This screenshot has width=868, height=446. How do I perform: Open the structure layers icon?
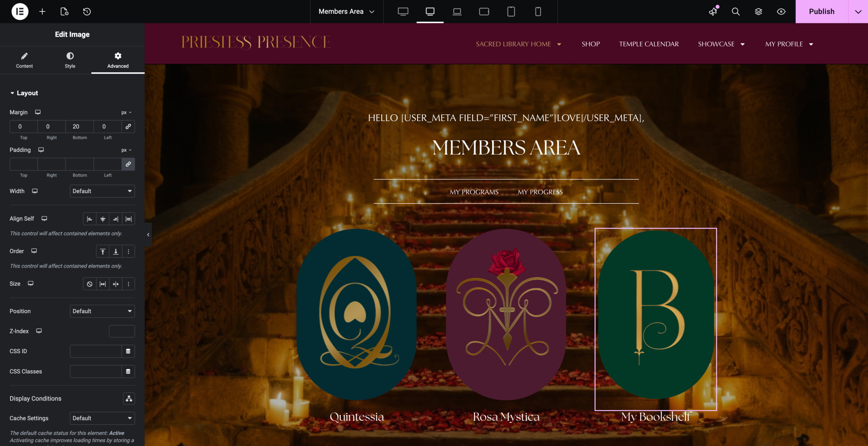click(x=758, y=12)
